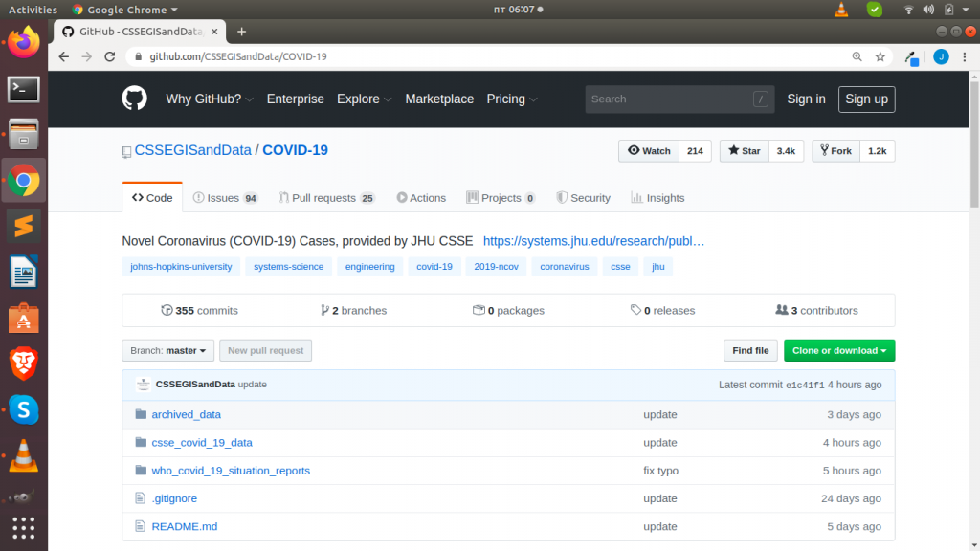Open the packages section via package icon
980x551 pixels.
pos(478,310)
